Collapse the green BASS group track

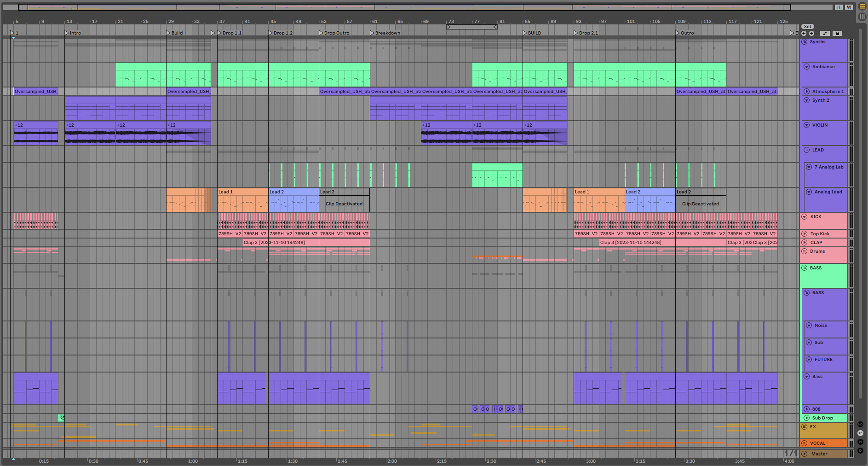click(x=805, y=268)
